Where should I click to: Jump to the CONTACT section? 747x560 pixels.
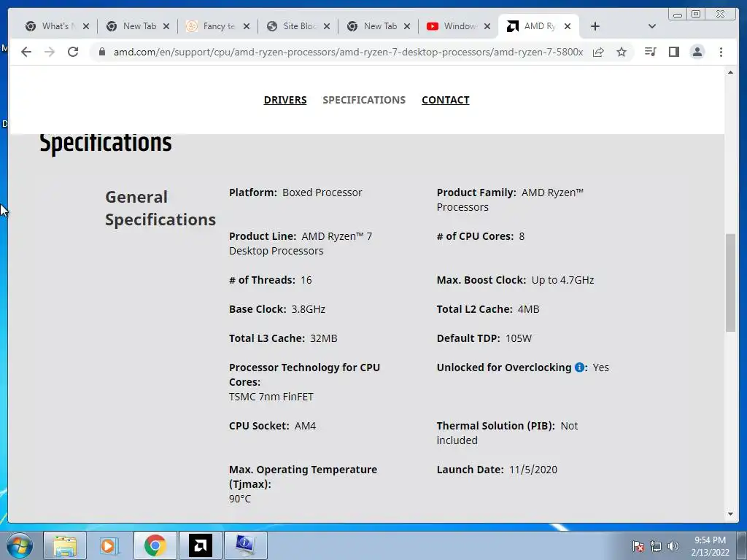[x=446, y=100]
